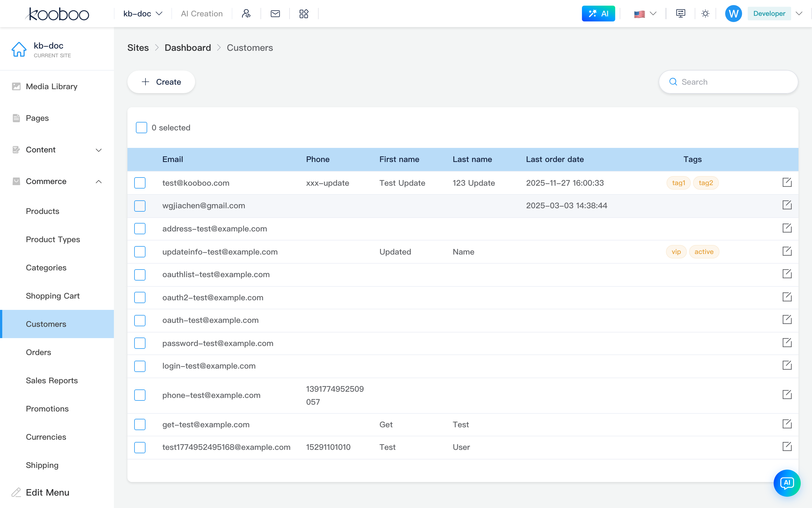
Task: Edit the oauthlist-test@example.com customer row
Action: (x=787, y=274)
